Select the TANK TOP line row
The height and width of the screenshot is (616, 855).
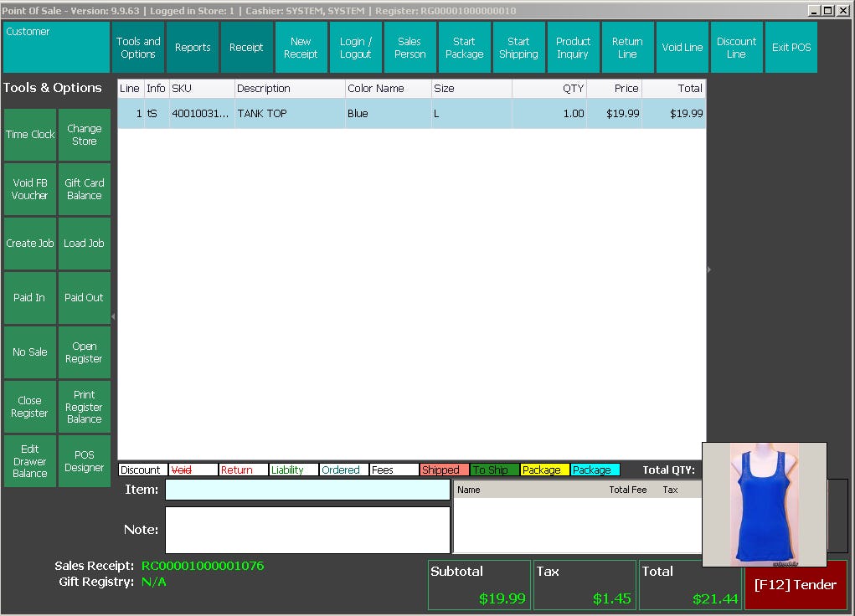[x=412, y=113]
